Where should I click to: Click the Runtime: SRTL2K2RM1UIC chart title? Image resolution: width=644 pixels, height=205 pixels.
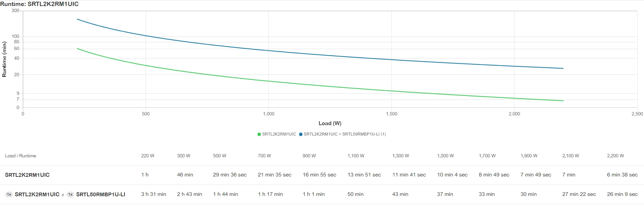39,4
